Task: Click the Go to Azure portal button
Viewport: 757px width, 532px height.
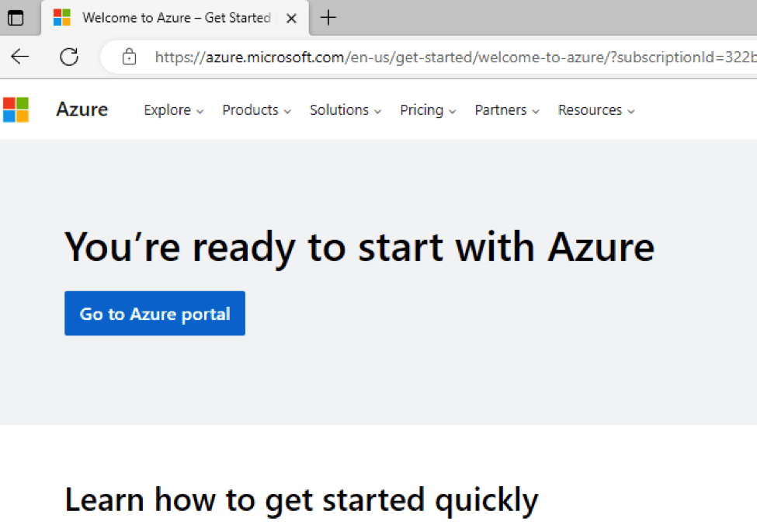Action: click(155, 314)
